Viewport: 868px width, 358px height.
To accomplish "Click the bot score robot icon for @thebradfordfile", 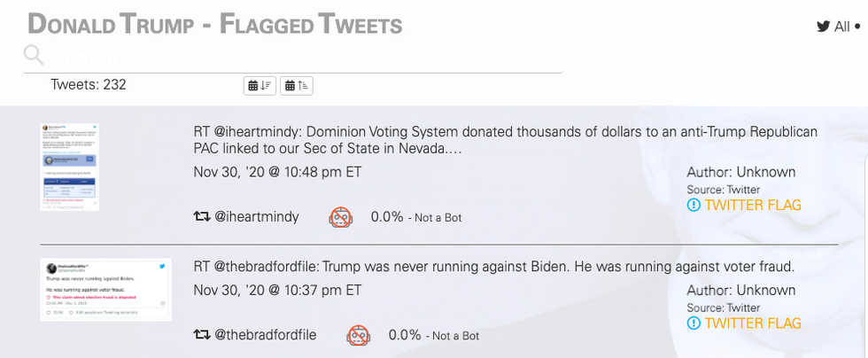I will pyautogui.click(x=358, y=336).
